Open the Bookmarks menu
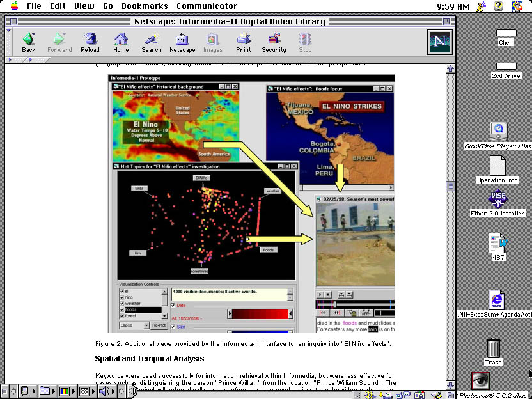Viewport: 532px width, 399px height. 145,6
